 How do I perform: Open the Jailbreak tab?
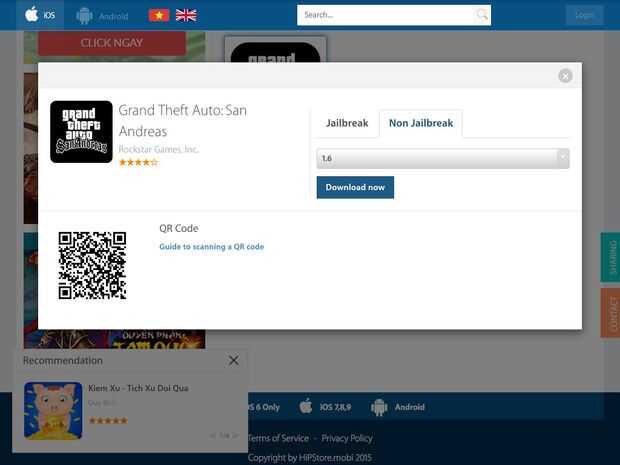point(347,123)
